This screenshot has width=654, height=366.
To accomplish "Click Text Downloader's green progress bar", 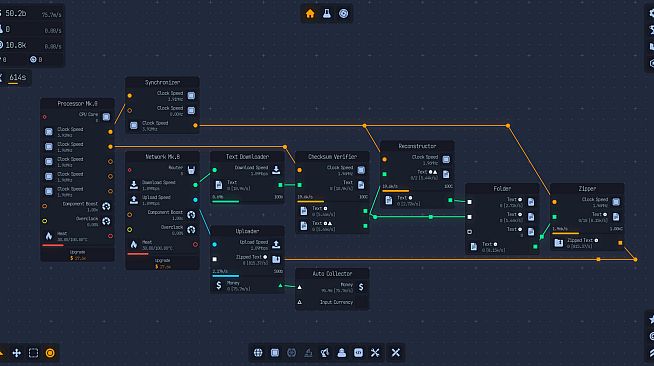I will coord(226,201).
